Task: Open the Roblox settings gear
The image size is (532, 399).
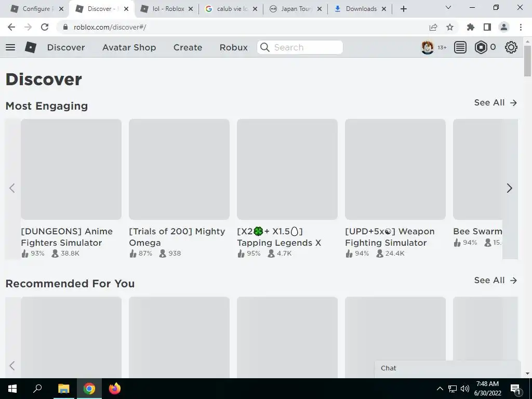Action: coord(511,47)
